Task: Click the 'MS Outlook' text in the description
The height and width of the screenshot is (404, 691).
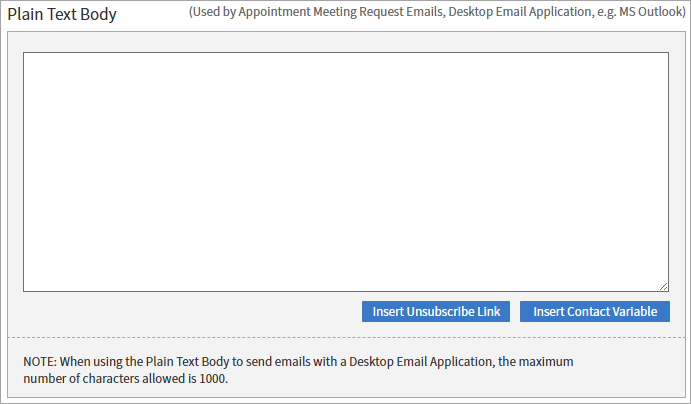Action: 650,12
